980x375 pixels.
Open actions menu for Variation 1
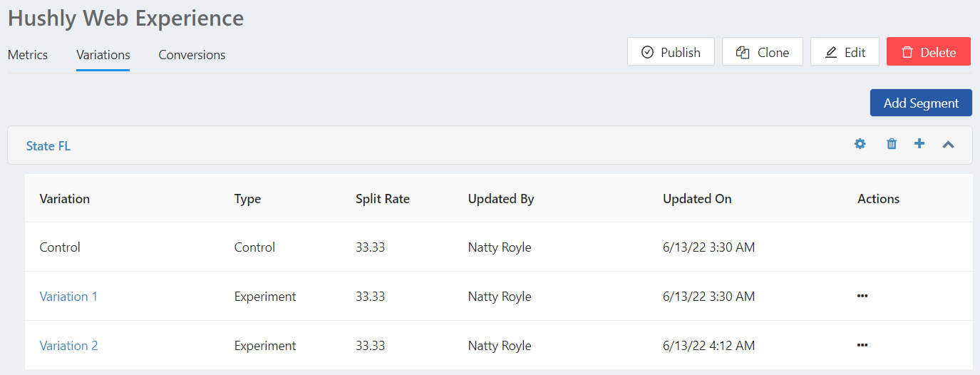[x=862, y=296]
